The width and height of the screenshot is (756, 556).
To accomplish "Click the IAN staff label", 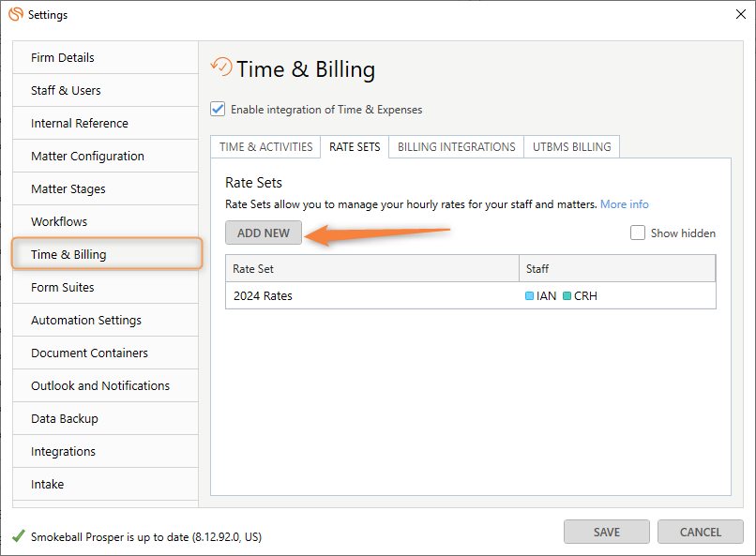I will 546,296.
